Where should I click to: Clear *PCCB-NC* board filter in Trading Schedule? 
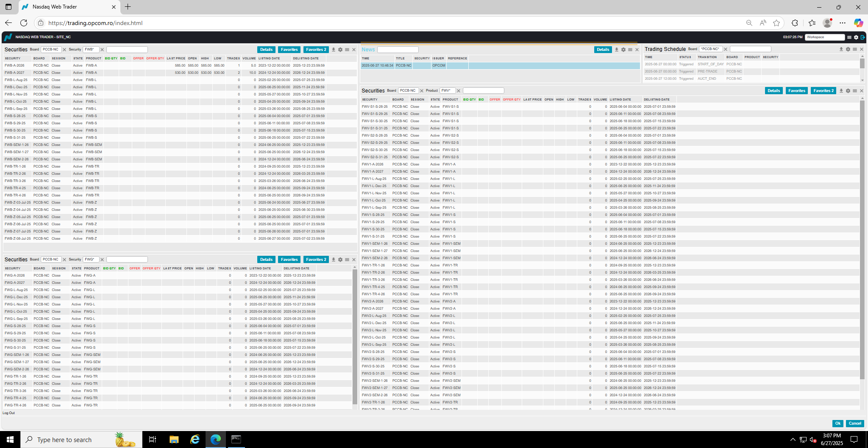click(x=726, y=49)
